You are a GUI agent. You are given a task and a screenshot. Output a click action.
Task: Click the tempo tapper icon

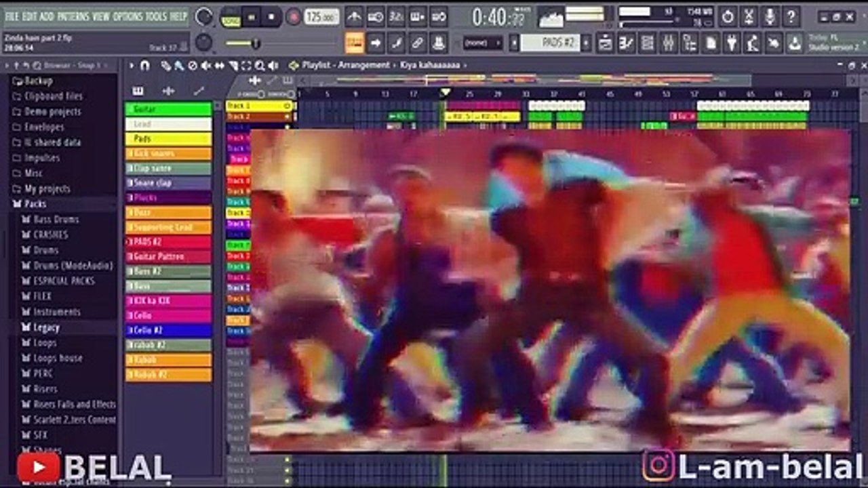[753, 43]
